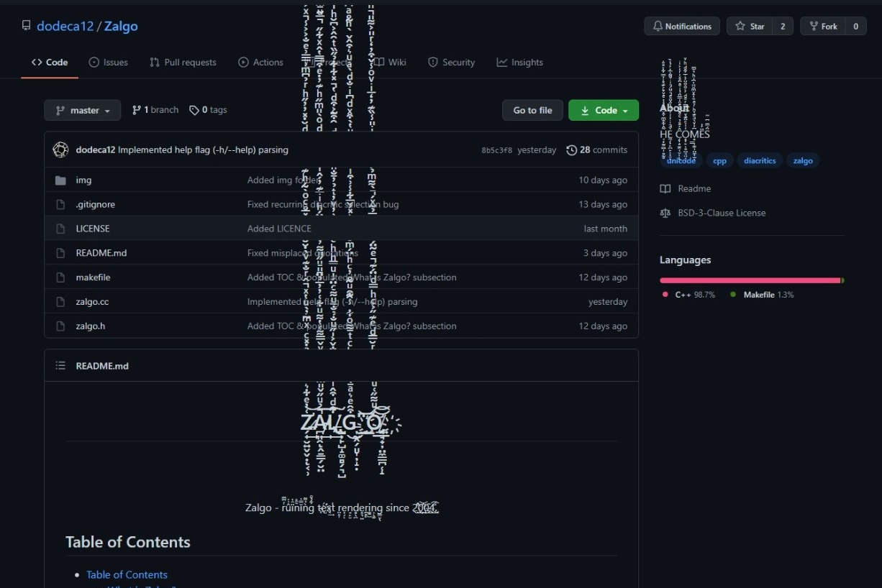The height and width of the screenshot is (588, 882).
Task: Open the img folder
Action: pos(83,180)
